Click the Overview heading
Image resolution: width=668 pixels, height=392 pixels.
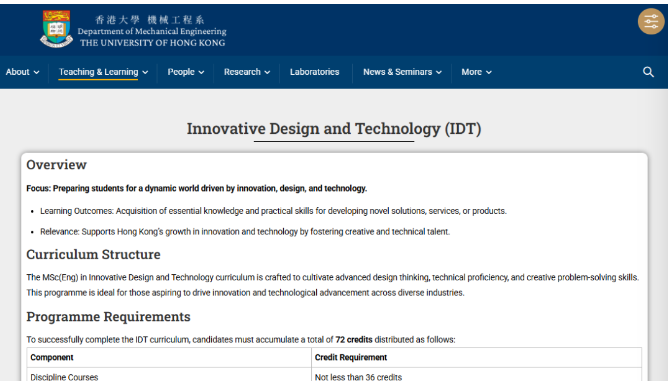(57, 165)
